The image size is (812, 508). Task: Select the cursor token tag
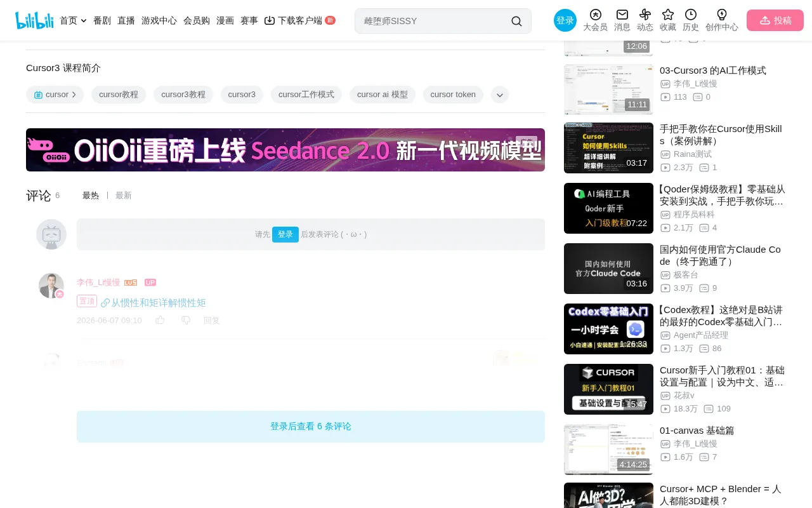pyautogui.click(x=453, y=95)
